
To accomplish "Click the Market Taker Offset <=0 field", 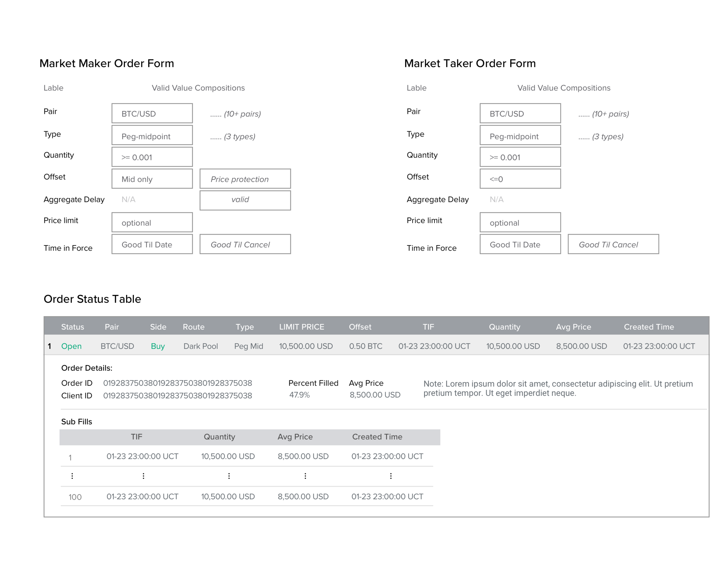I will pyautogui.click(x=520, y=179).
